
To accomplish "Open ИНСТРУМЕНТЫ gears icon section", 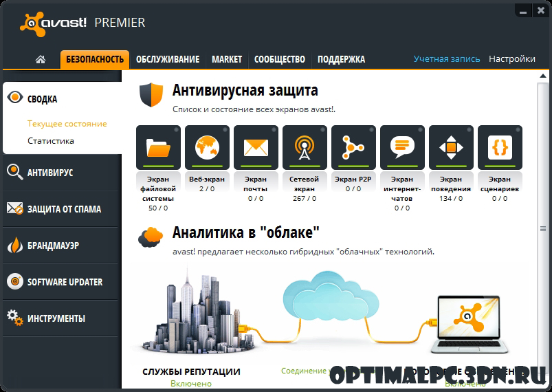I will 15,318.
